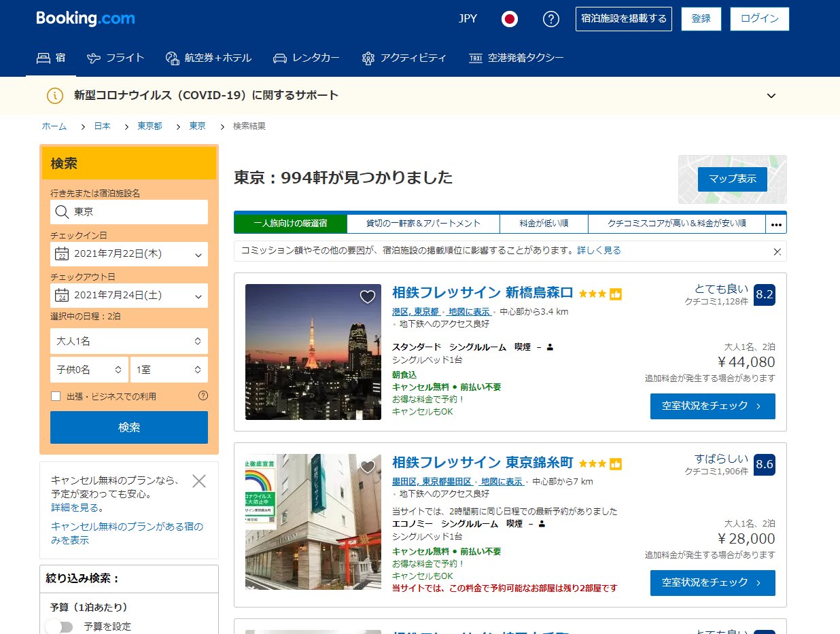The width and height of the screenshot is (840, 634).
Task: Click the ログイン button
Action: coord(760,19)
